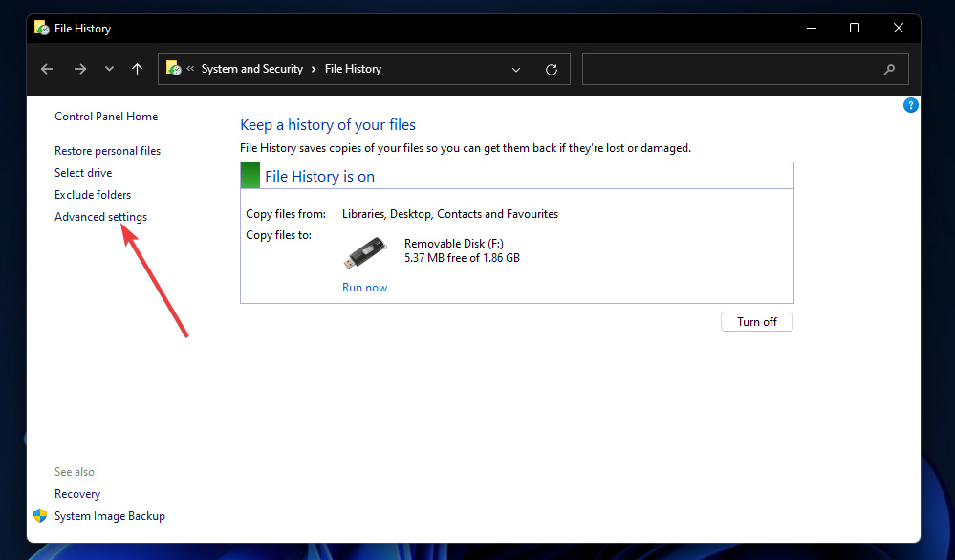Maximize the File History window
Viewport: 955px width, 560px height.
[855, 28]
